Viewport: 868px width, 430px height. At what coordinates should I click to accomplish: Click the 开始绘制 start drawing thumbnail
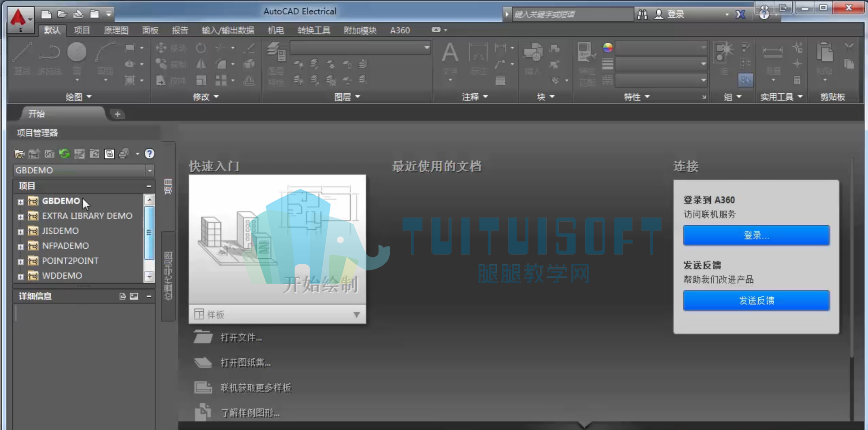pyautogui.click(x=277, y=239)
